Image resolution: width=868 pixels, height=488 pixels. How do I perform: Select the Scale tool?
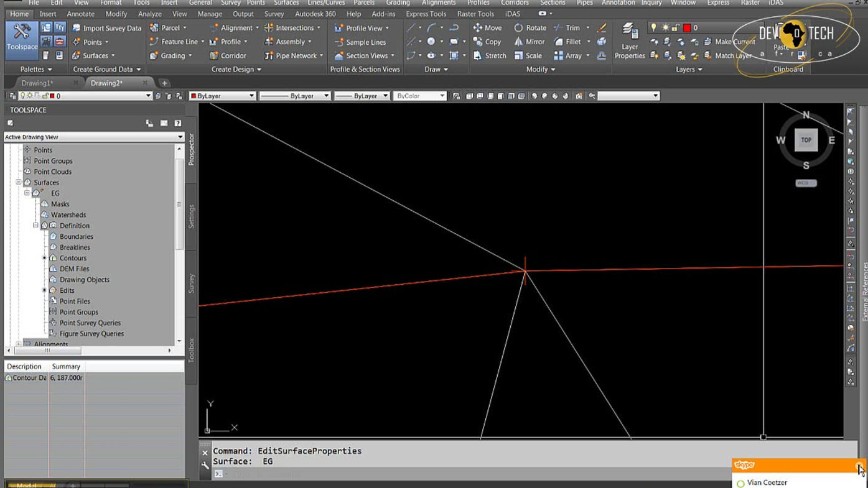tap(528, 56)
